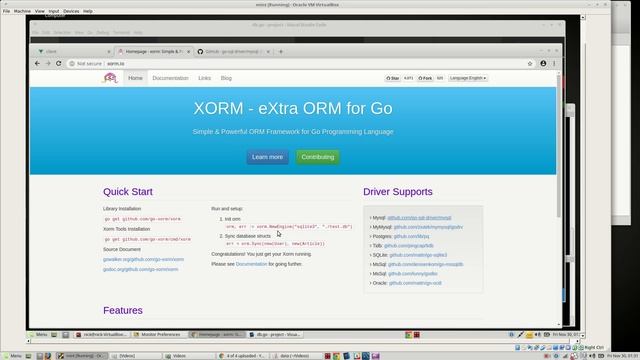Open the Tidb pingcap/tidb link
The image size is (640, 360).
pyautogui.click(x=409, y=246)
